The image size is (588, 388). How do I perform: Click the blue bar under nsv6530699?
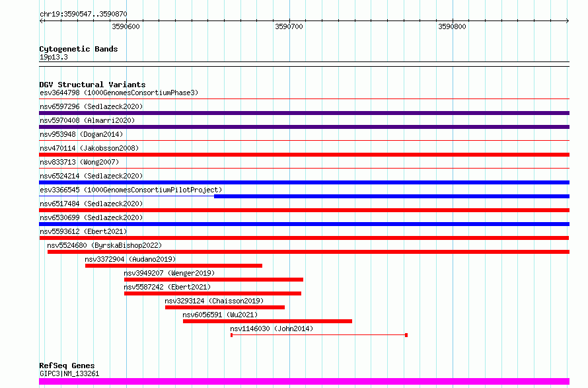pos(304,224)
